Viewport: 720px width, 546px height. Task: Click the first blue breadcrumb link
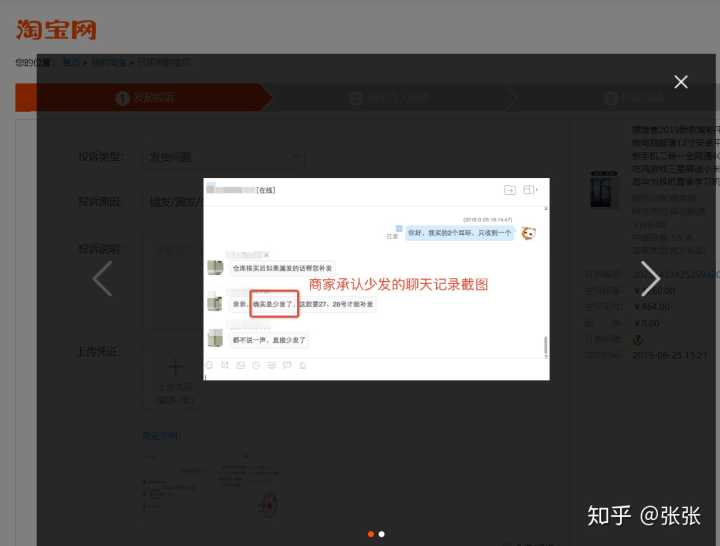pyautogui.click(x=71, y=62)
